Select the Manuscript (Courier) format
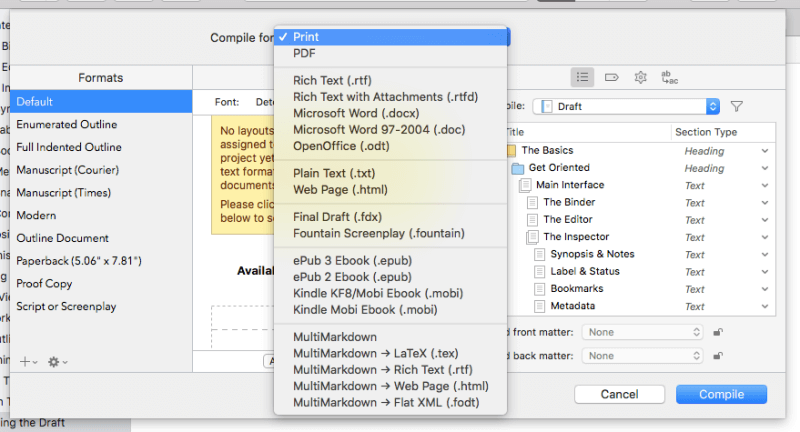Image resolution: width=800 pixels, height=432 pixels. [x=101, y=170]
